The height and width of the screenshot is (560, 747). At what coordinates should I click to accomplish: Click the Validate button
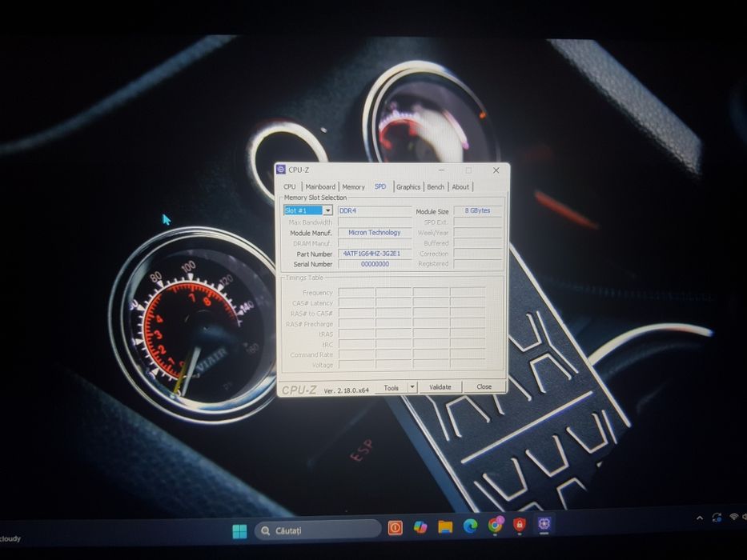pyautogui.click(x=440, y=387)
